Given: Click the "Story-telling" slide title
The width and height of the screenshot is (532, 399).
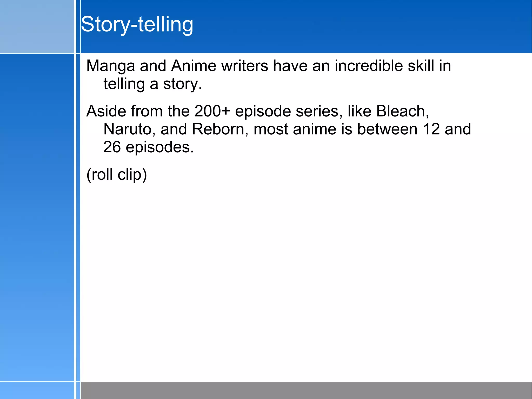Looking at the screenshot, I should click(137, 24).
